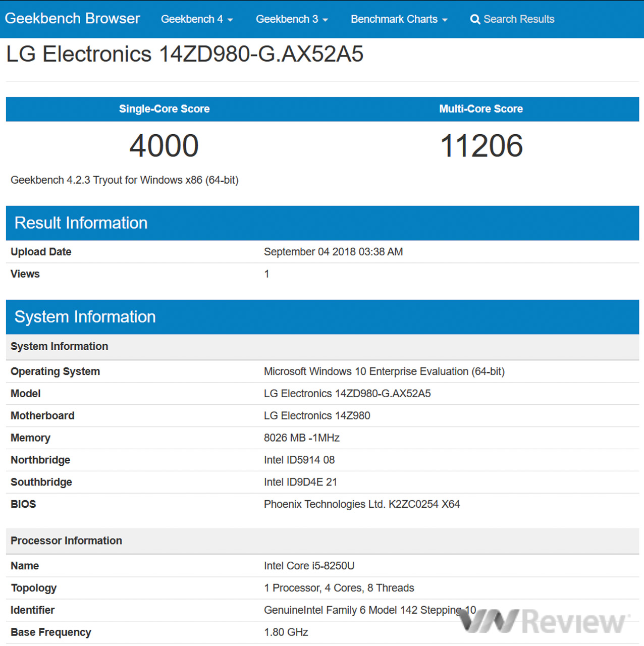Click the Multi-Core Score column header
Screen dimensions: 644x646
click(x=481, y=109)
